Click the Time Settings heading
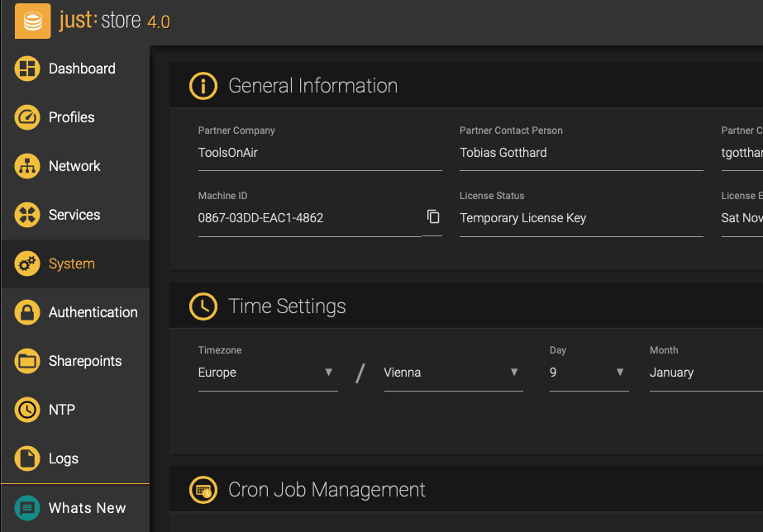This screenshot has height=532, width=763. 287,306
